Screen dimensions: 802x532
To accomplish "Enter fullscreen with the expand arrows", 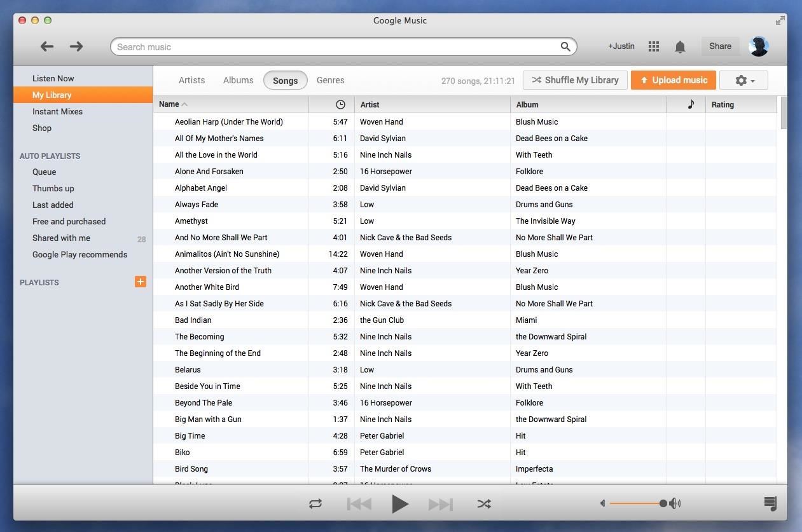I will (780, 20).
